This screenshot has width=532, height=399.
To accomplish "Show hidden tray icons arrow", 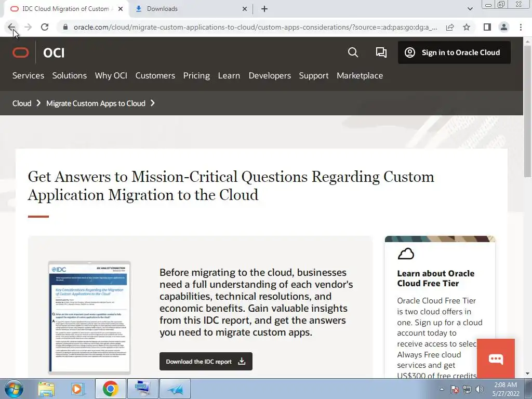I will coord(442,389).
